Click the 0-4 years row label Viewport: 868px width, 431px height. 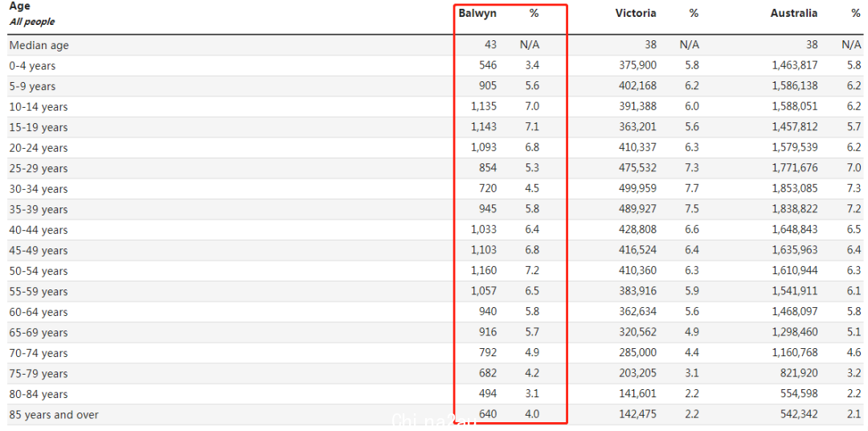pos(32,67)
